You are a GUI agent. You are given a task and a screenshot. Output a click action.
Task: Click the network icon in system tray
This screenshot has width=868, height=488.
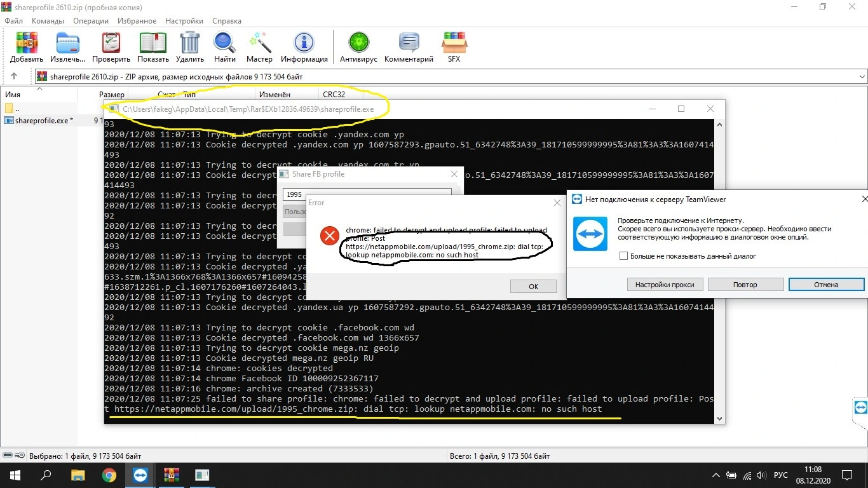click(747, 475)
